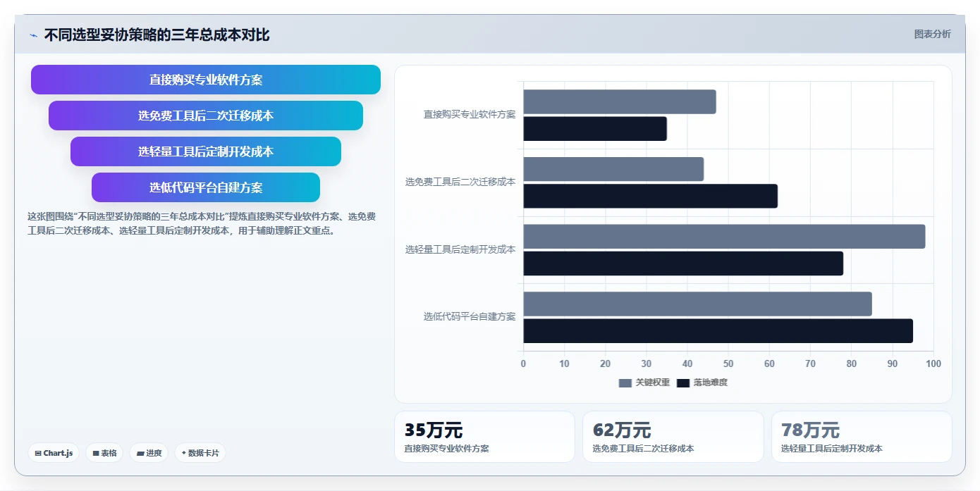This screenshot has height=491, width=980.
Task: Open the 35万元 data card
Action: click(x=484, y=437)
